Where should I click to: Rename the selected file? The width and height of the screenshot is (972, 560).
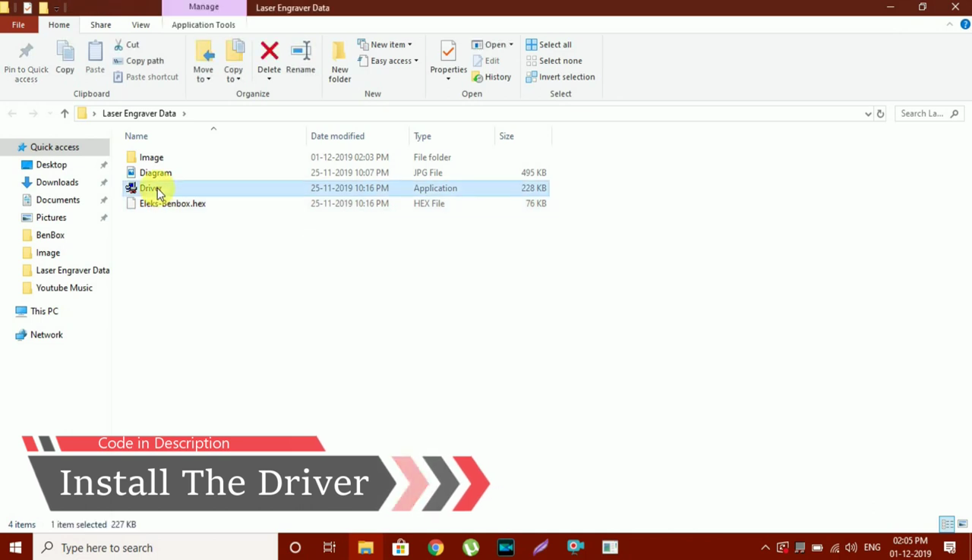tap(301, 59)
